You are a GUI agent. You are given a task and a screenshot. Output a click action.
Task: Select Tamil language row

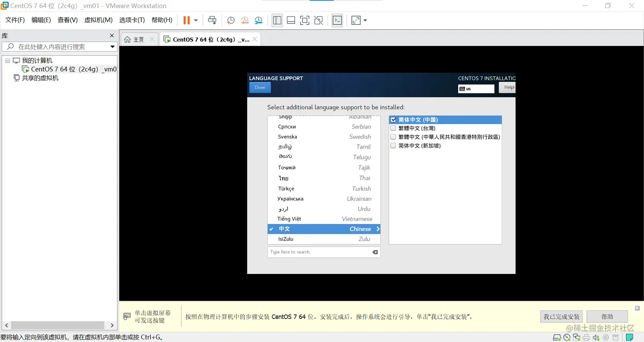[x=324, y=147]
